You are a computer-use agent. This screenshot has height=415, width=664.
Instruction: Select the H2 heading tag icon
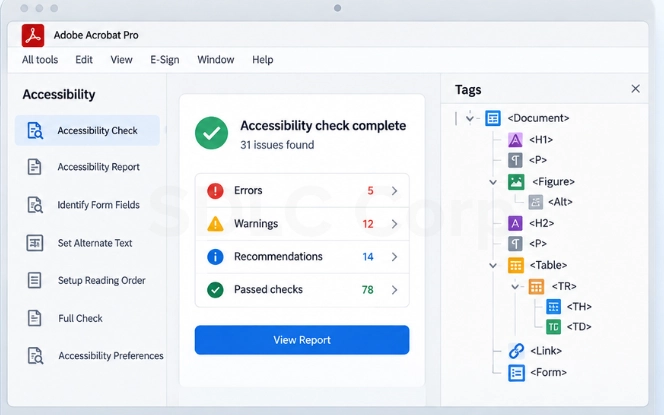point(515,223)
